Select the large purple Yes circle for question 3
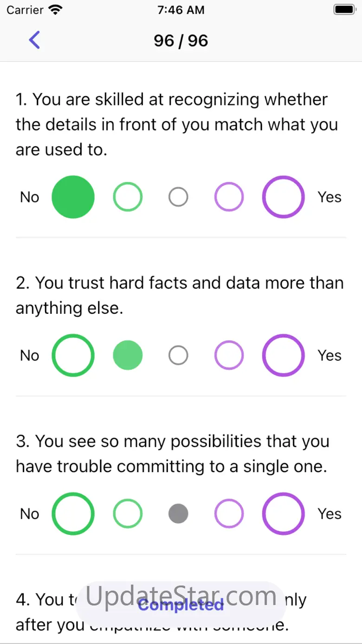 coord(284,514)
